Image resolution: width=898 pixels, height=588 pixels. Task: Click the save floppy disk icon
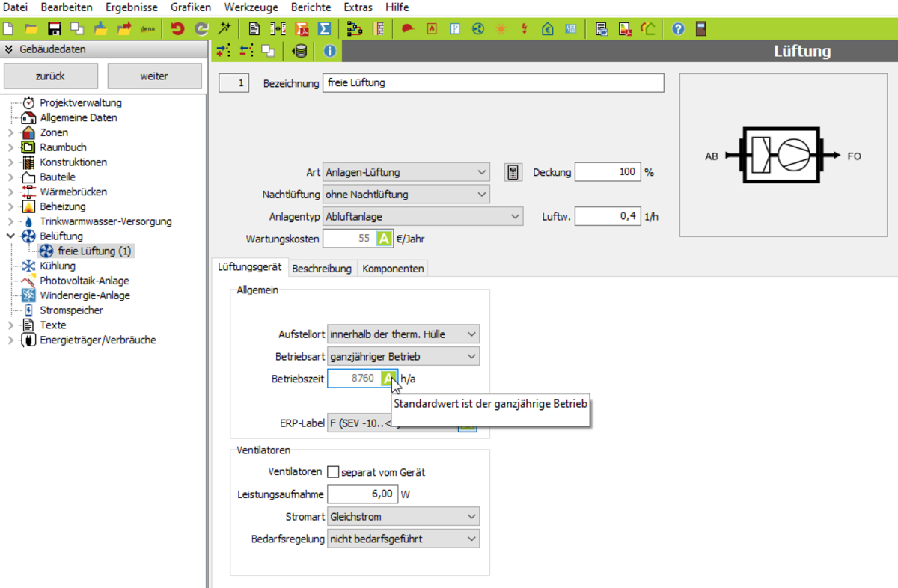54,29
